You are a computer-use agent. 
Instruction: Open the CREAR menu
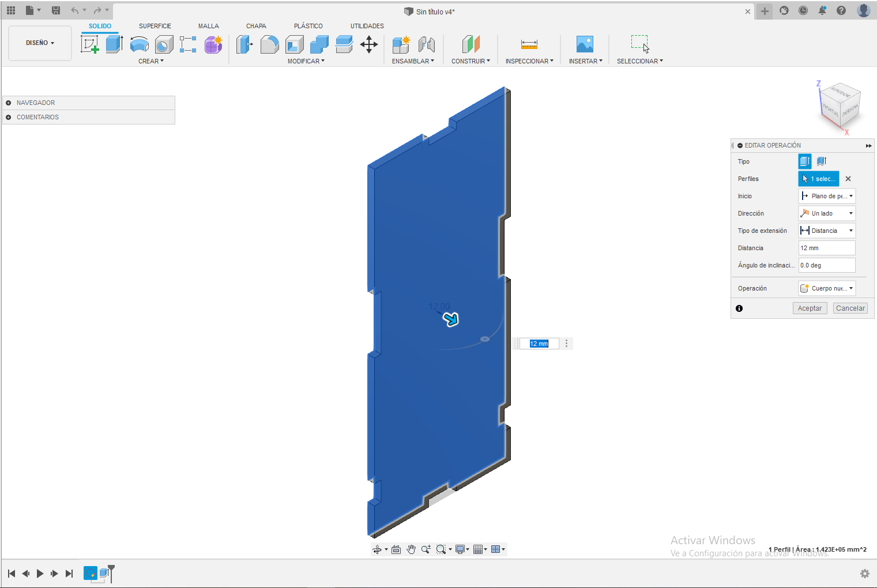[151, 61]
